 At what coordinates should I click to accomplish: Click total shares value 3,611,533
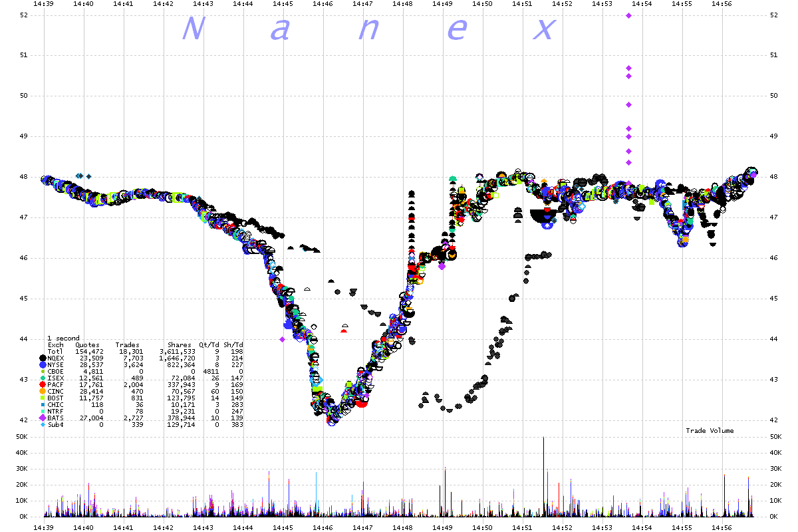[x=177, y=351]
